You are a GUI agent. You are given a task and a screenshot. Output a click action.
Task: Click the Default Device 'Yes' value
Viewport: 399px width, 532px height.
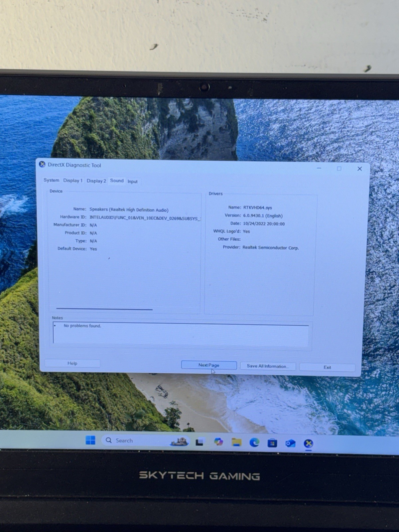click(x=93, y=249)
